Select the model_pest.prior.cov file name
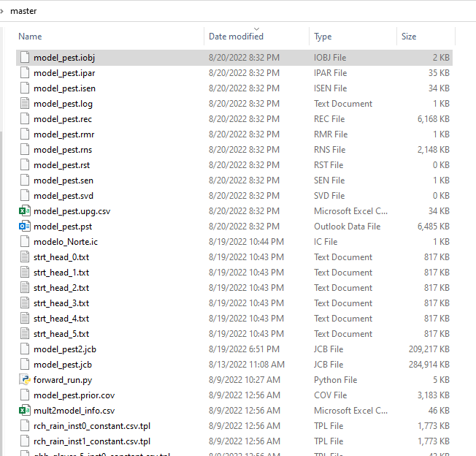 point(74,395)
